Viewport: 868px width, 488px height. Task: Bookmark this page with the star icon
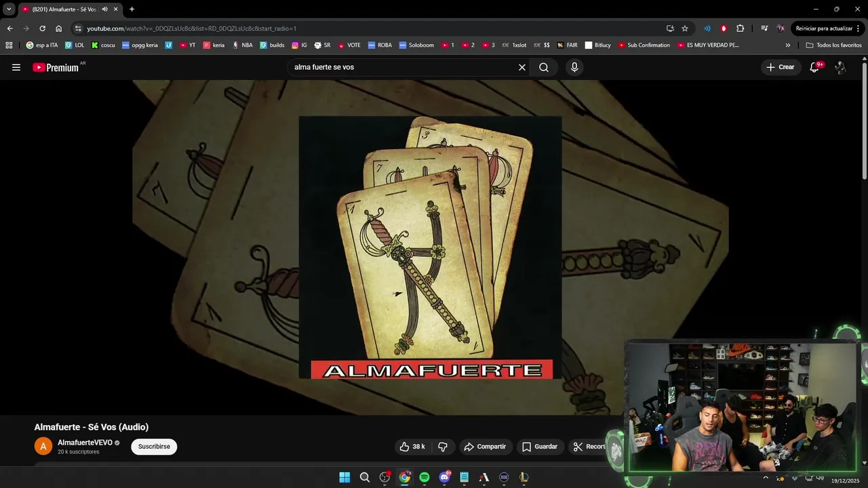(x=685, y=28)
